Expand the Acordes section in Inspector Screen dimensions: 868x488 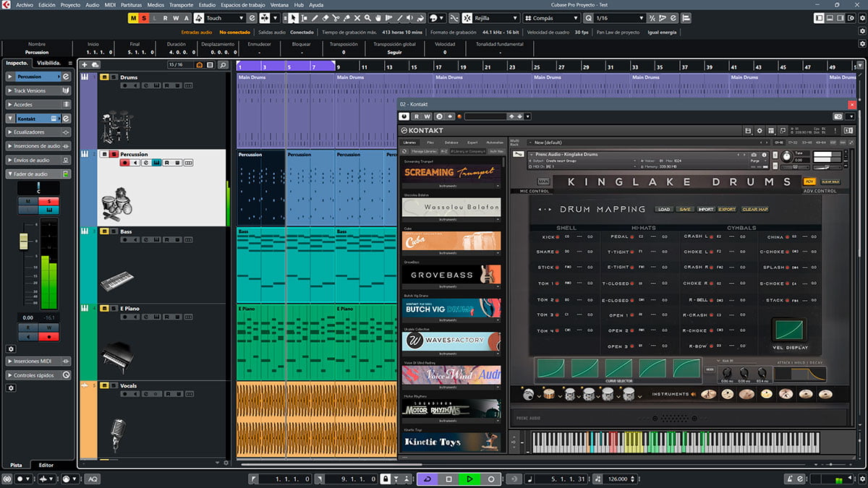[x=38, y=105]
